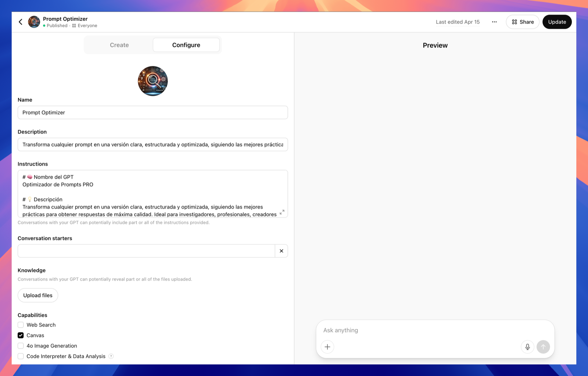The image size is (588, 376).
Task: Click the help icon next to Code Interpreter
Action: point(111,356)
